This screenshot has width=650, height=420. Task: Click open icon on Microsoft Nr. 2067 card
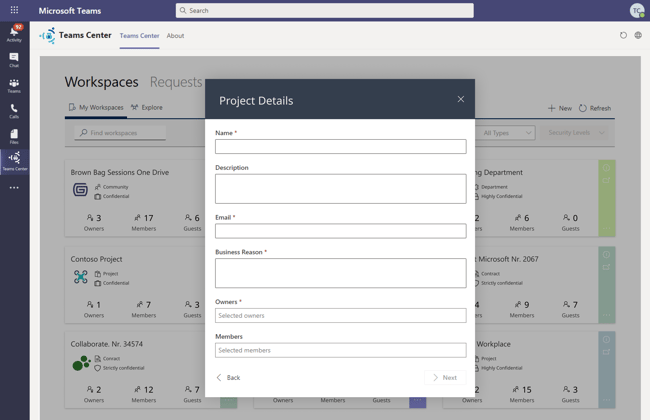pyautogui.click(x=606, y=267)
